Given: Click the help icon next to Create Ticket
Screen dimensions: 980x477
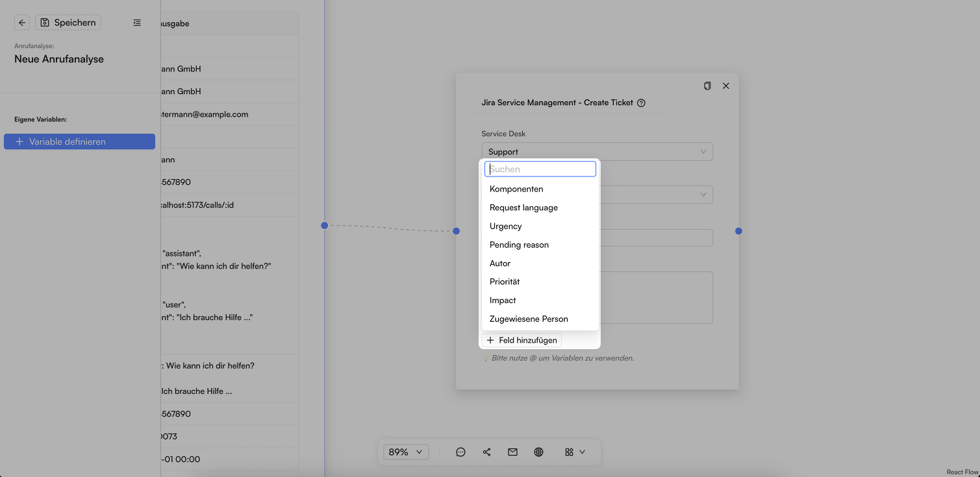Looking at the screenshot, I should click(641, 103).
